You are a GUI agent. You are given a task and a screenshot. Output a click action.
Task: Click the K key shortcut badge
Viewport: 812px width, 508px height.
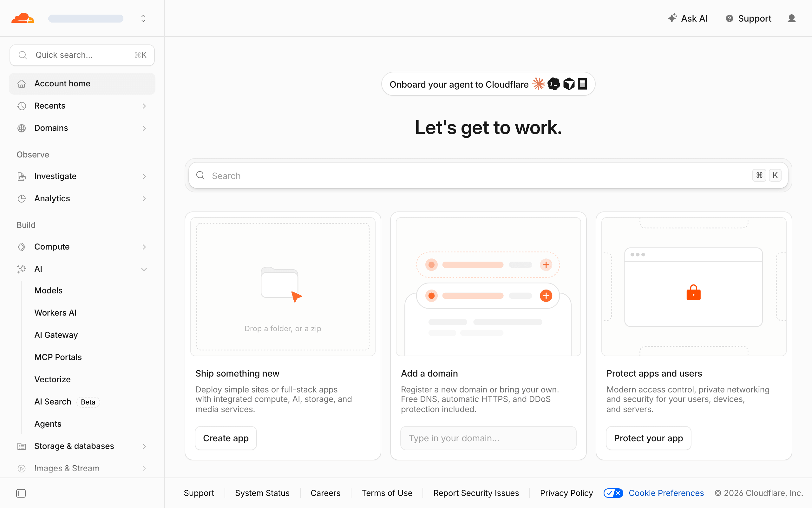(x=775, y=175)
